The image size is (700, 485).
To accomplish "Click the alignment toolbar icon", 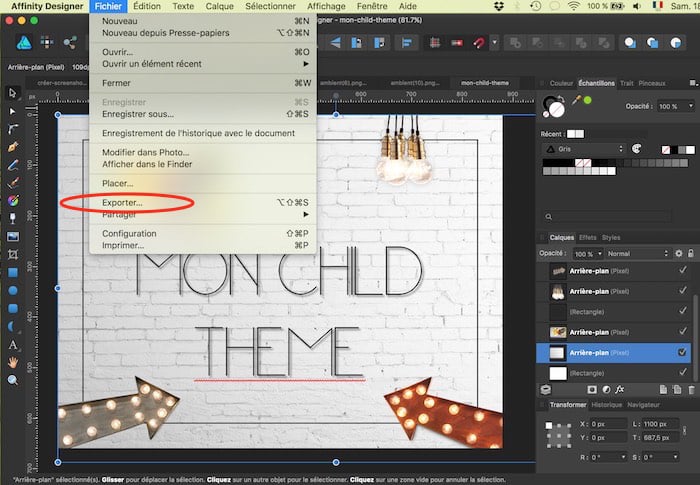I will pos(406,43).
